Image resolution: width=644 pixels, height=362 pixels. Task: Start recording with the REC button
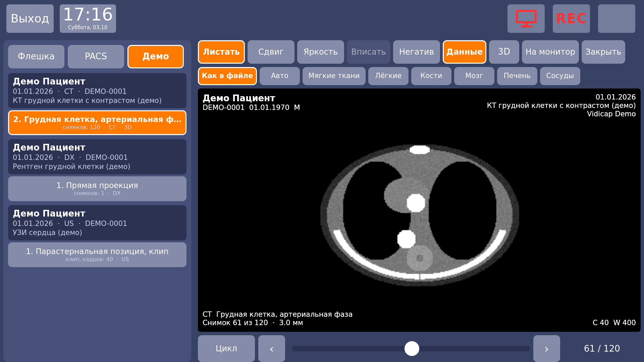click(x=571, y=18)
